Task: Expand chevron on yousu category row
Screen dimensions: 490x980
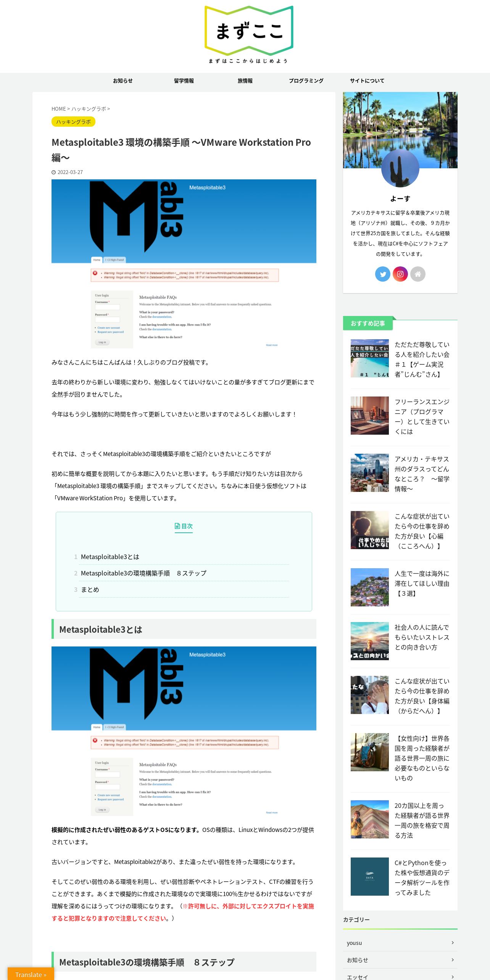Action: coord(453,943)
